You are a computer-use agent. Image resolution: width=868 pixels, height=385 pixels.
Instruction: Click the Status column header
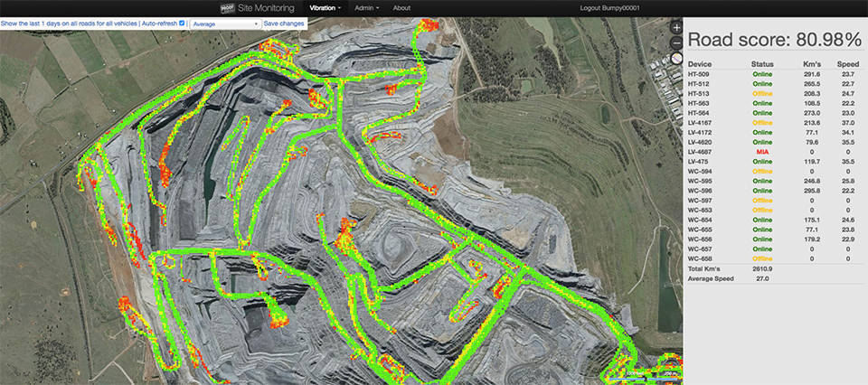(x=762, y=63)
